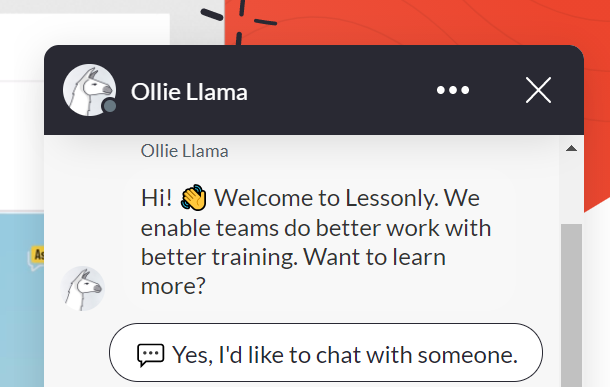610x387 pixels.
Task: Click the Ollie Llama sender name label
Action: tap(184, 151)
